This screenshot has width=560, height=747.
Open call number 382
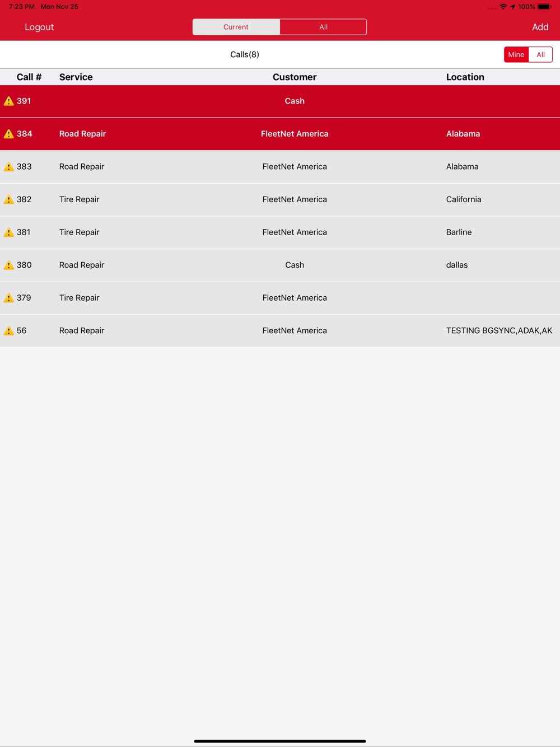24,199
